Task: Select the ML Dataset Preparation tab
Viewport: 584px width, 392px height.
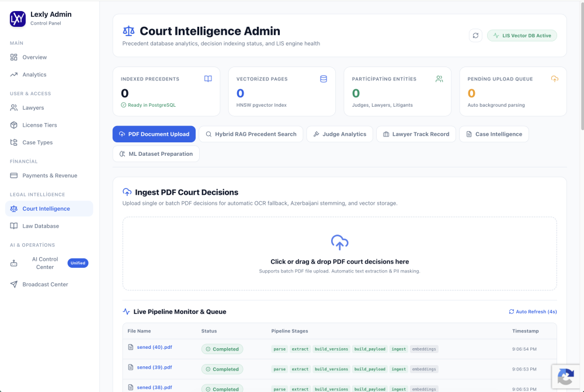Action: (156, 154)
